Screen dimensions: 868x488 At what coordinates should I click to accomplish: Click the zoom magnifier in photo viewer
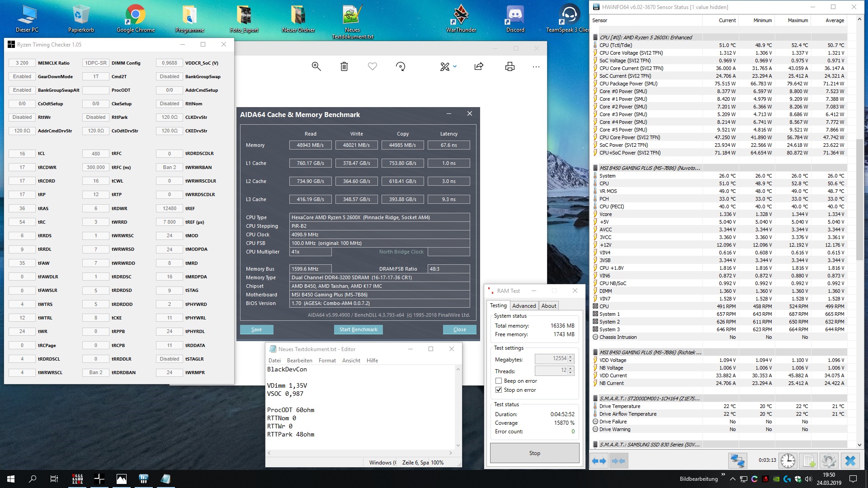pos(316,67)
